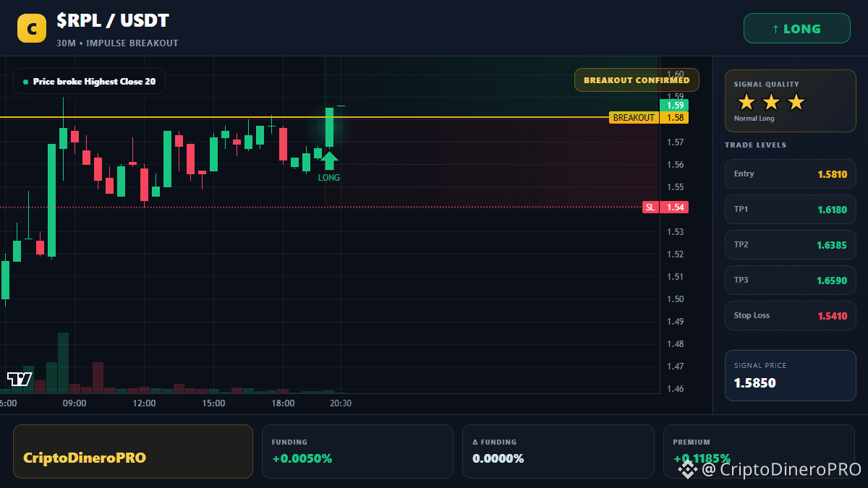Screen dimensions: 868x488
Task: Click the TRADE LEVELS heading
Action: coord(755,145)
